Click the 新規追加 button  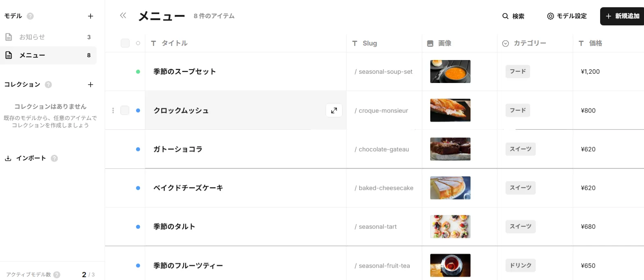[x=621, y=16]
